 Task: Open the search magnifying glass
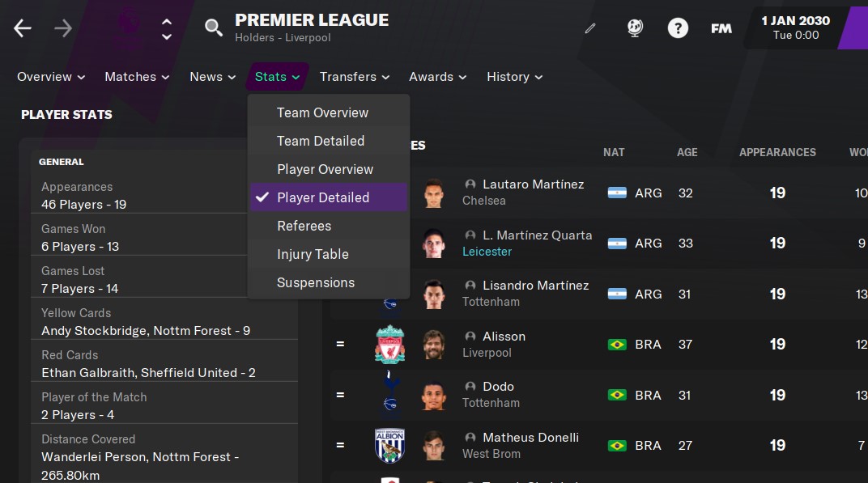coord(213,27)
